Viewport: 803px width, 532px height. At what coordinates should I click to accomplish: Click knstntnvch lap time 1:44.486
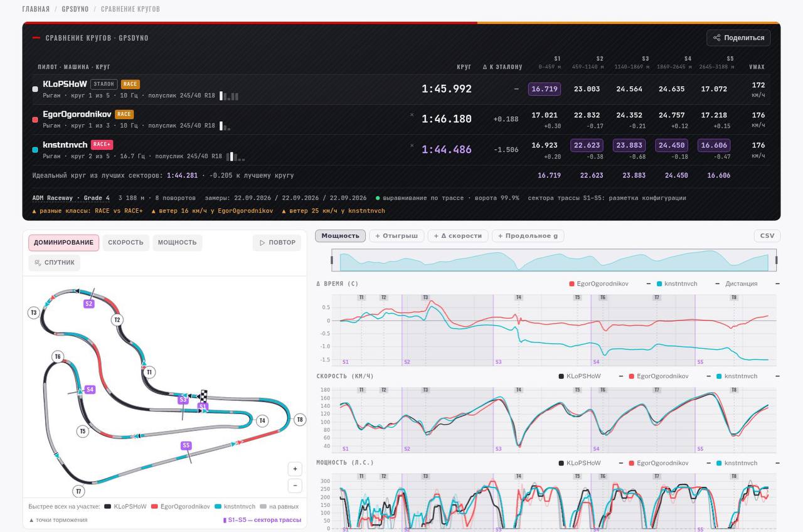tap(447, 149)
